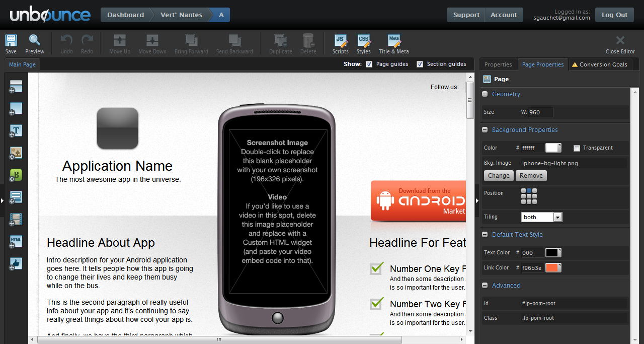
Task: Select the Button widget in left sidebar
Action: click(x=16, y=175)
